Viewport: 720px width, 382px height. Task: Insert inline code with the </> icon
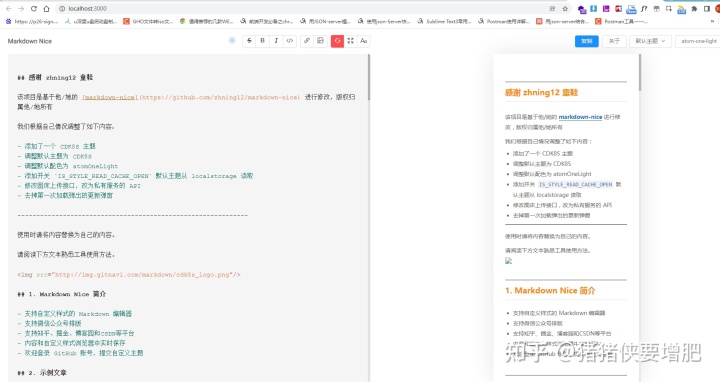pyautogui.click(x=290, y=41)
